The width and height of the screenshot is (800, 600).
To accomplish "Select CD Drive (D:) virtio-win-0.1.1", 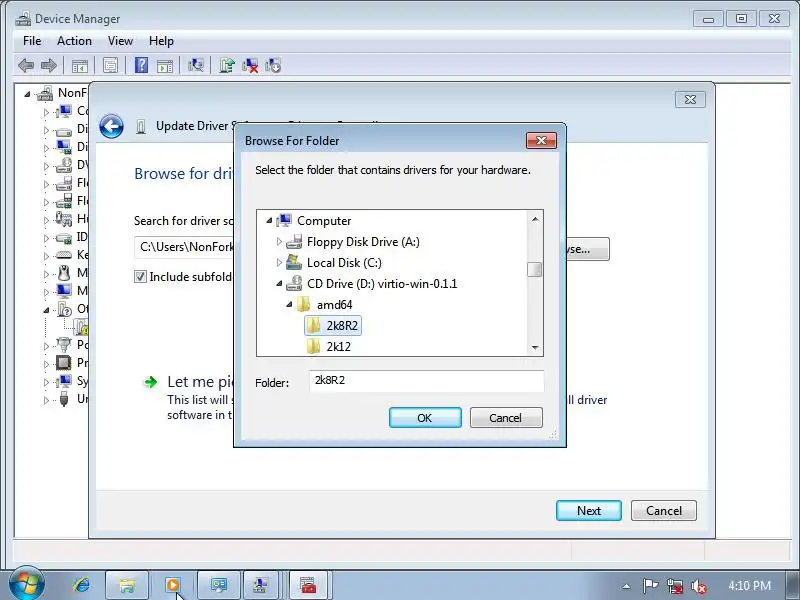I will pyautogui.click(x=382, y=284).
